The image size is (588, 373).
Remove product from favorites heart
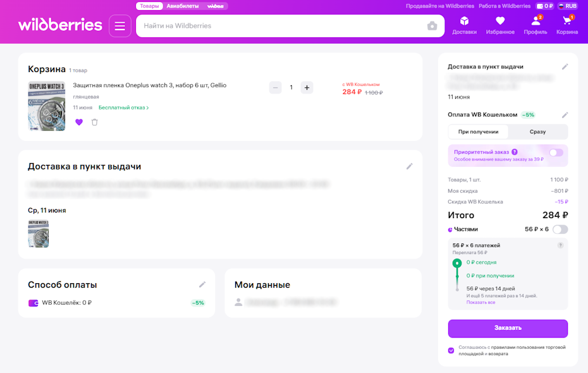79,122
